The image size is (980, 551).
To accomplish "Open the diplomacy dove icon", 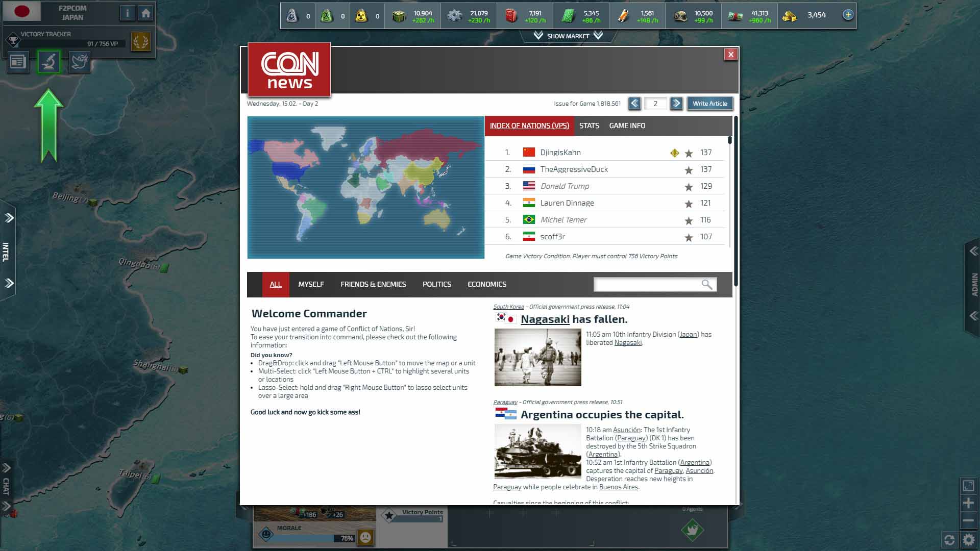I will (80, 62).
